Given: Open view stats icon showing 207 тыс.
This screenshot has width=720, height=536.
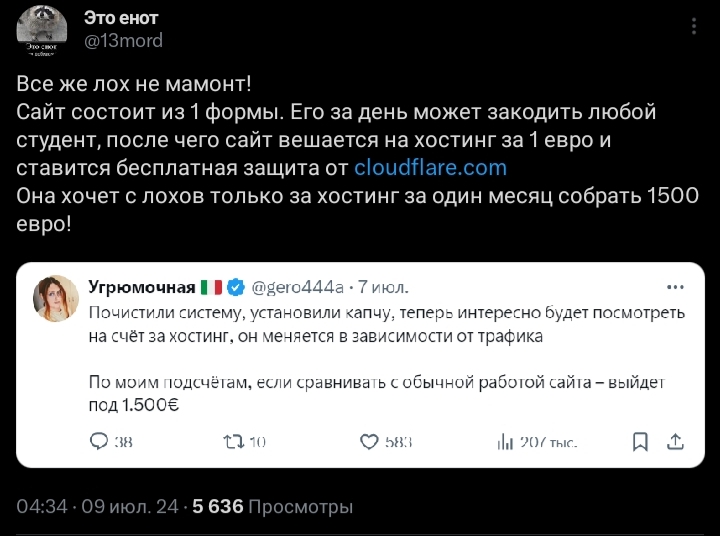Looking at the screenshot, I should [x=505, y=441].
